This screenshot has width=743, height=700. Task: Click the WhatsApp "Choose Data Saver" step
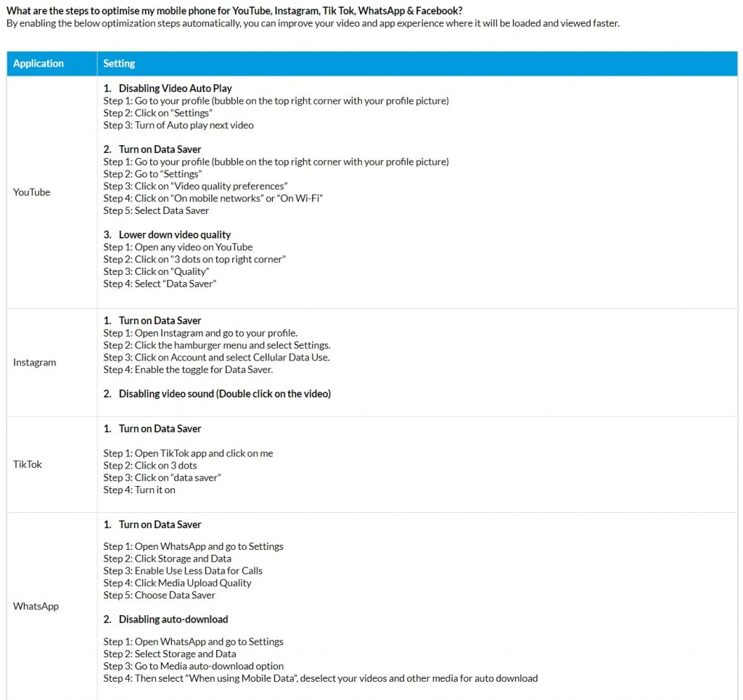coord(159,595)
